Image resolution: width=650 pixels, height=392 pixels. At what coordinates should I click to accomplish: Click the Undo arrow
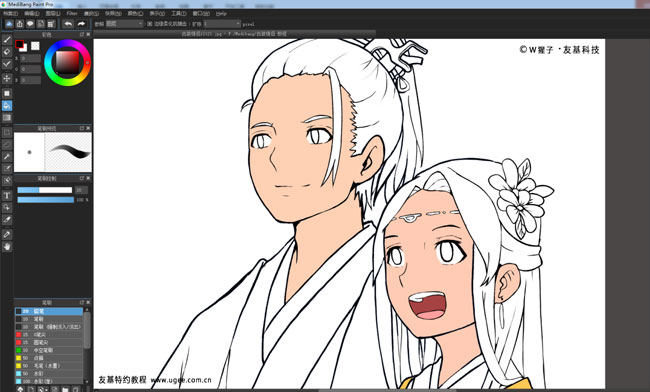click(x=68, y=24)
